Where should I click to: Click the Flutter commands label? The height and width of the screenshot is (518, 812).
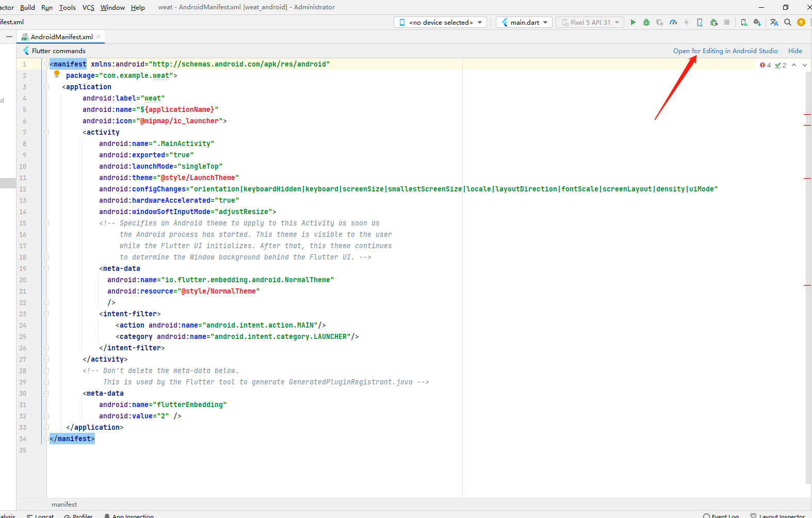click(x=59, y=51)
